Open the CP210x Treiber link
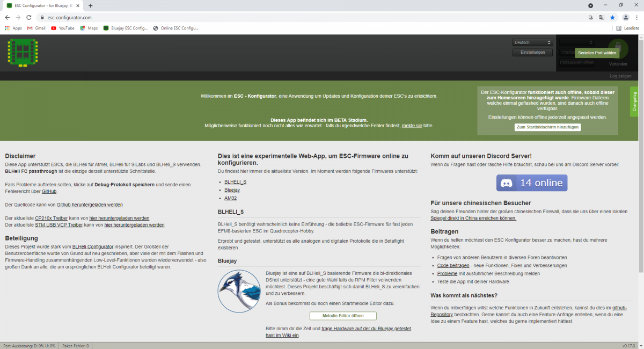 (52, 218)
